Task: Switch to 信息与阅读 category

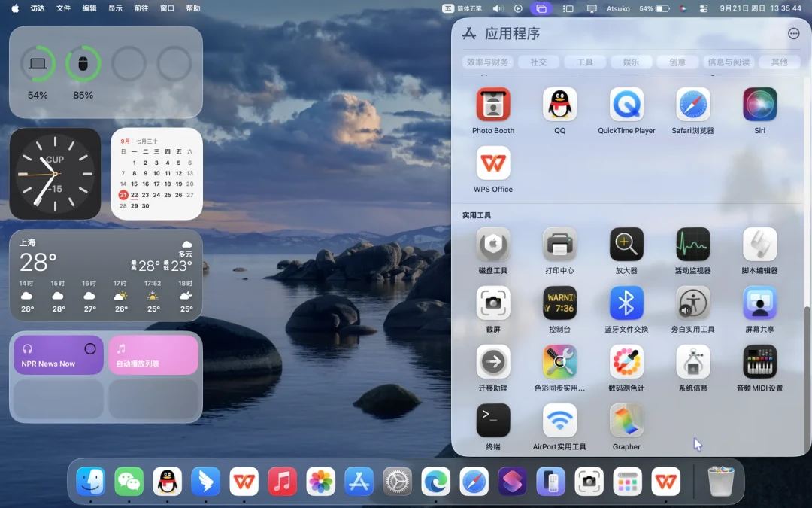Action: coord(729,62)
